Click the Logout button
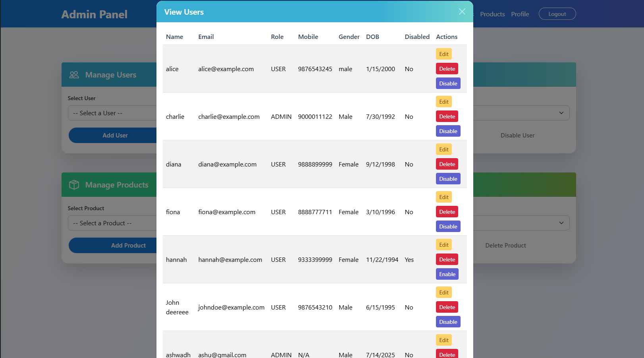This screenshot has height=358, width=644. 557,14
